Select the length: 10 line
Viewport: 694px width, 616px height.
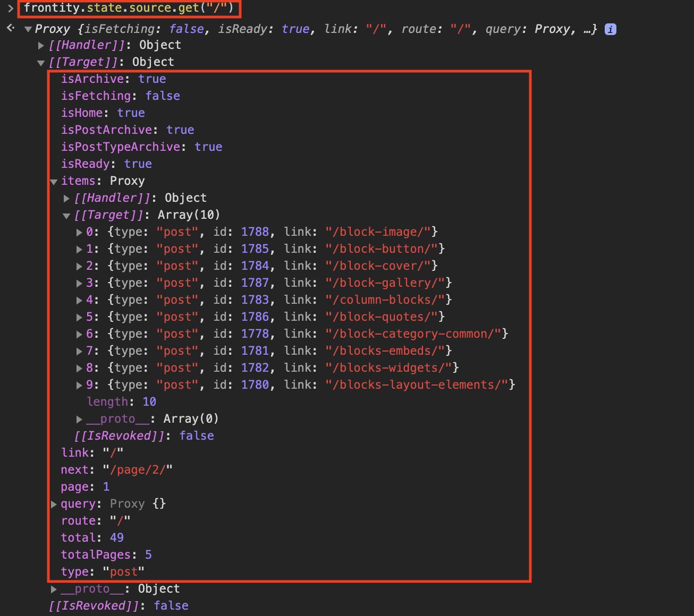121,401
